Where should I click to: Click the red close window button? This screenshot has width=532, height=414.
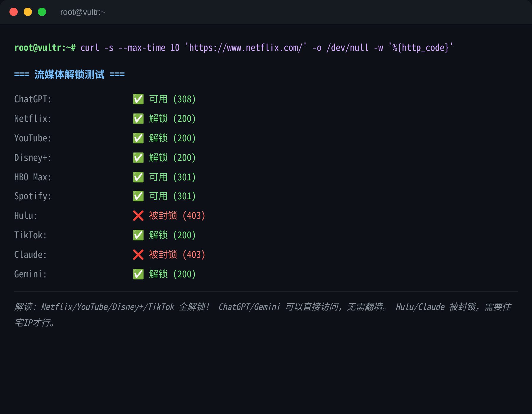pyautogui.click(x=14, y=12)
